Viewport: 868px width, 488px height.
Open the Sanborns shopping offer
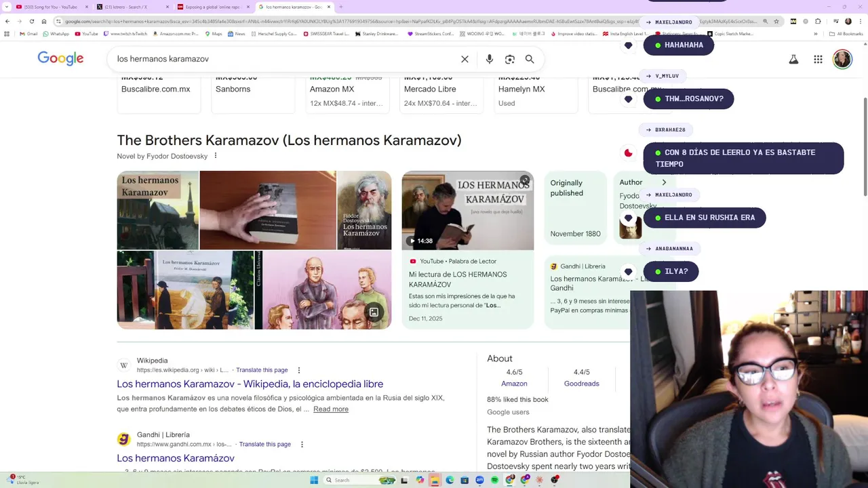click(x=252, y=95)
